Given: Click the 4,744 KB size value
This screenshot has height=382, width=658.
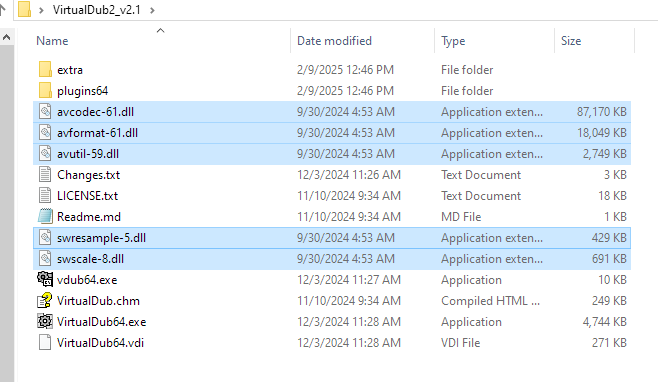Looking at the screenshot, I should [x=605, y=322].
